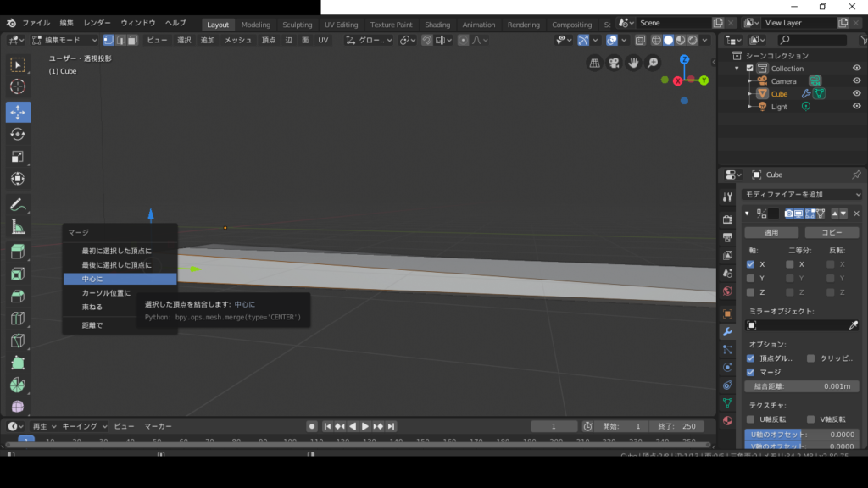The image size is (868, 488).
Task: Click the Bevel tool icon
Action: pos(18,297)
